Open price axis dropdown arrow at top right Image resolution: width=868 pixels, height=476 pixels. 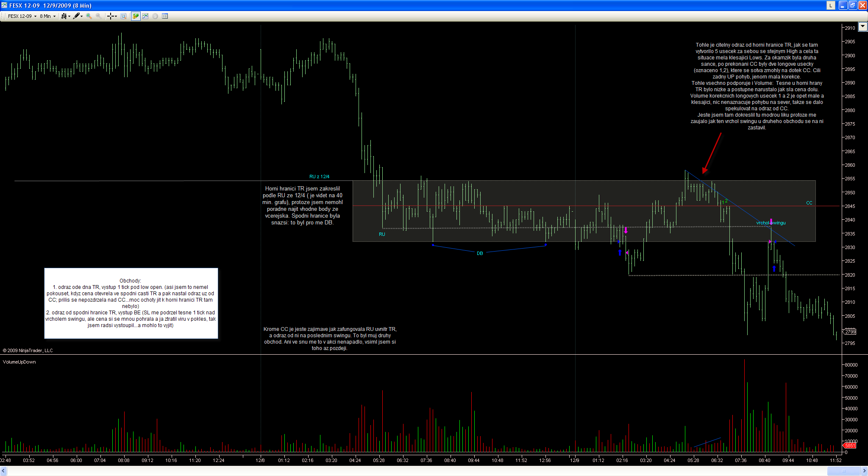[x=862, y=27]
